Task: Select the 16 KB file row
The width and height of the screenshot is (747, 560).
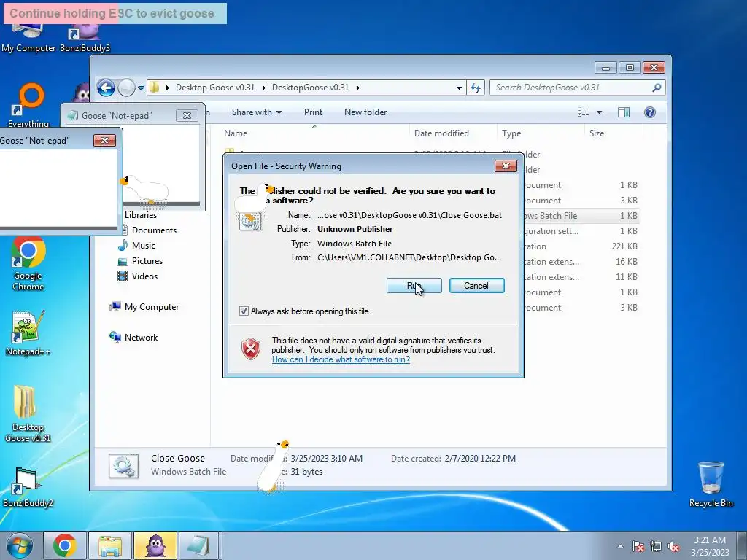Action: coord(581,262)
